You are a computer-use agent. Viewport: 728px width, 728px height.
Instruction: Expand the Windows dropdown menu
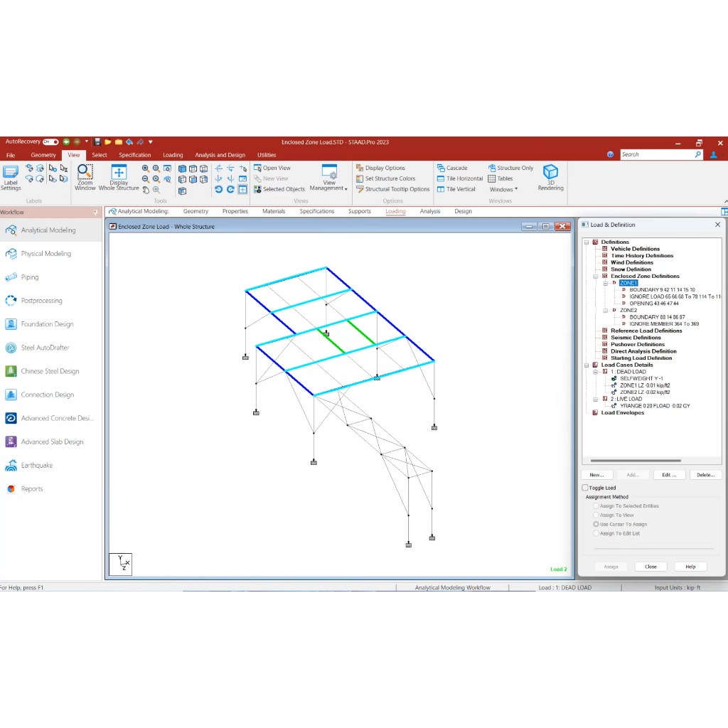click(x=503, y=189)
